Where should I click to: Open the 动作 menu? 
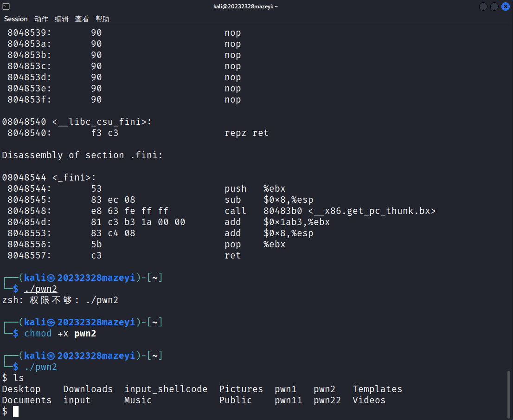(x=41, y=19)
